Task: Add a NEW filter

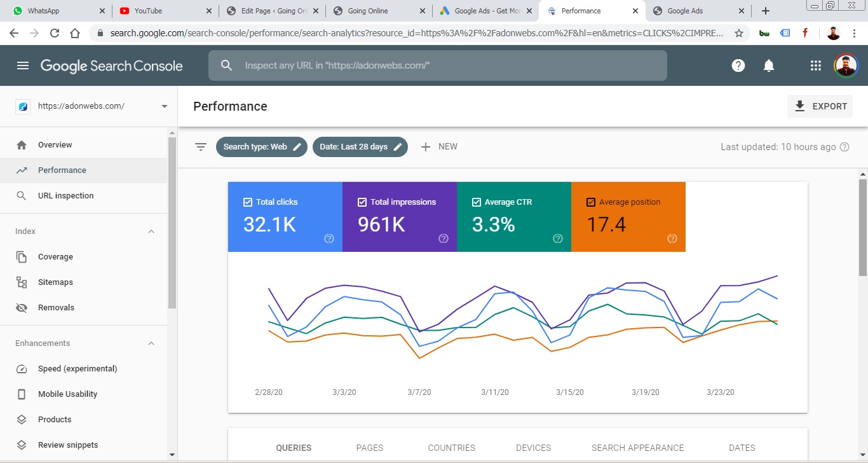Action: click(x=439, y=147)
